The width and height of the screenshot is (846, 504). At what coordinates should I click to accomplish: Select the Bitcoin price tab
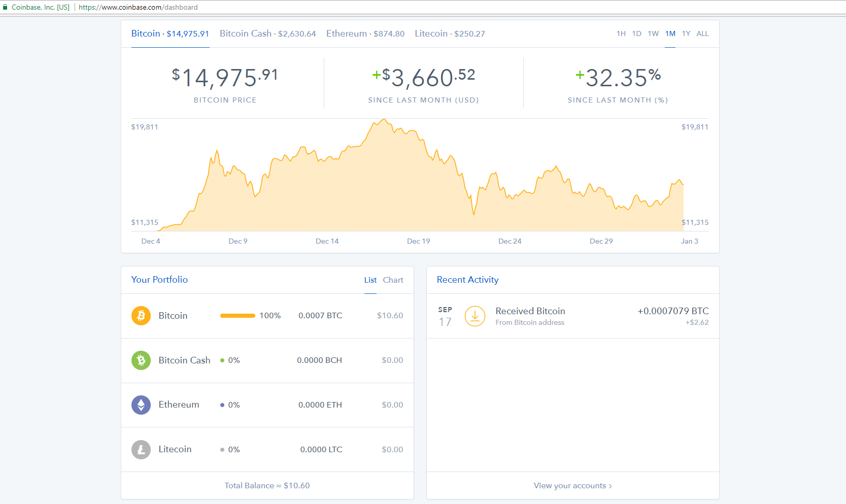coord(170,33)
